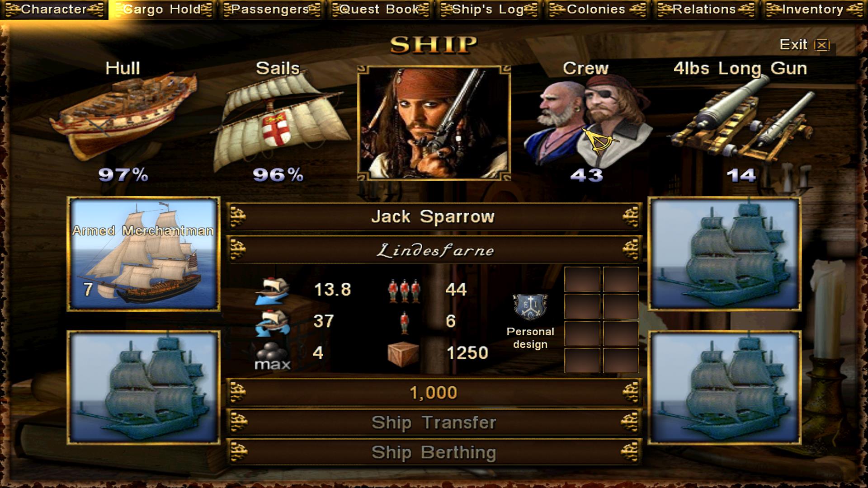Click the Personal design crest icon
This screenshot has width=868, height=488.
coord(530,307)
